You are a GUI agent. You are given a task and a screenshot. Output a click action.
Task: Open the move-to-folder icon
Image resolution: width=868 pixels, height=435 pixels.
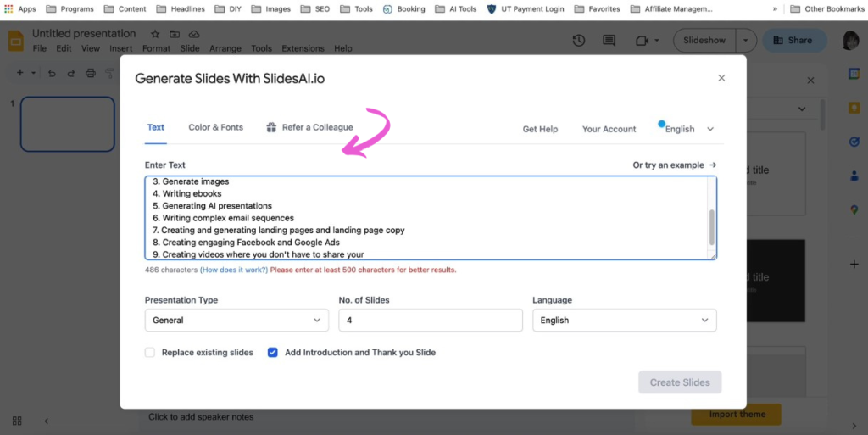tap(175, 34)
